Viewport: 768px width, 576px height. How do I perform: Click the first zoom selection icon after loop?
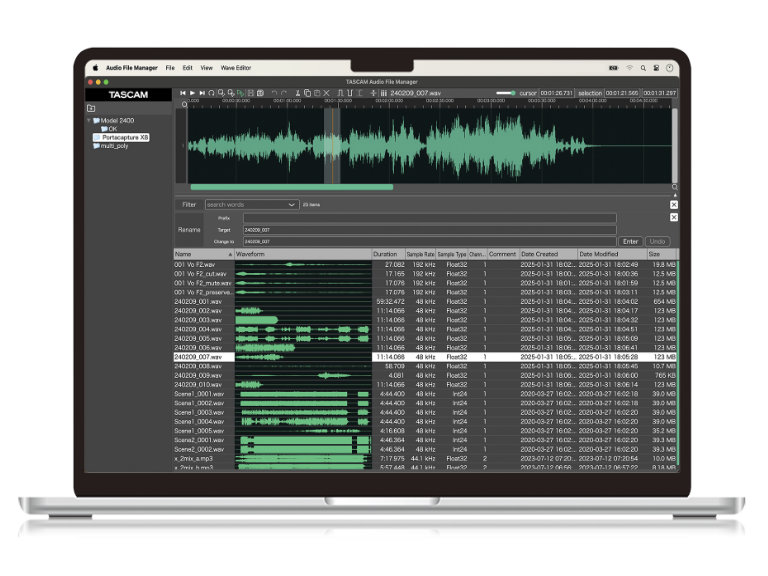click(221, 93)
